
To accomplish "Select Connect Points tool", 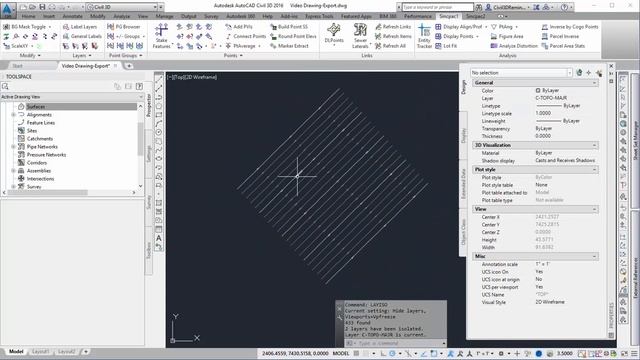I will (245, 36).
